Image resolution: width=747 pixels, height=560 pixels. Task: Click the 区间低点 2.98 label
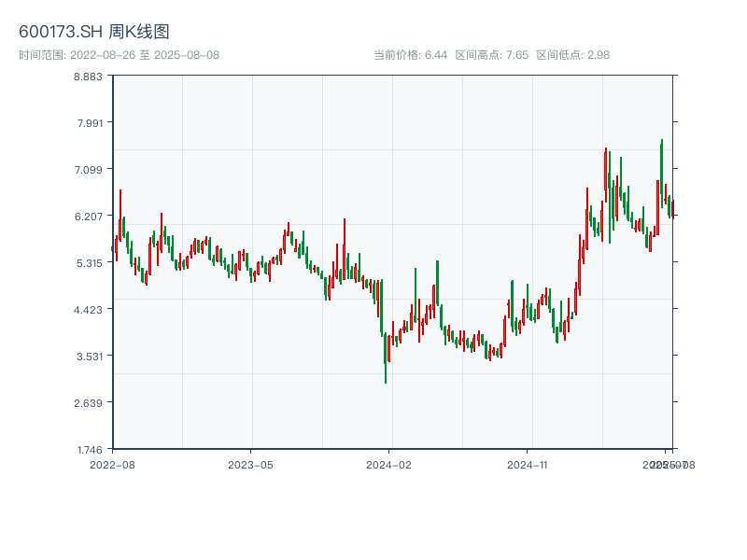(572, 55)
